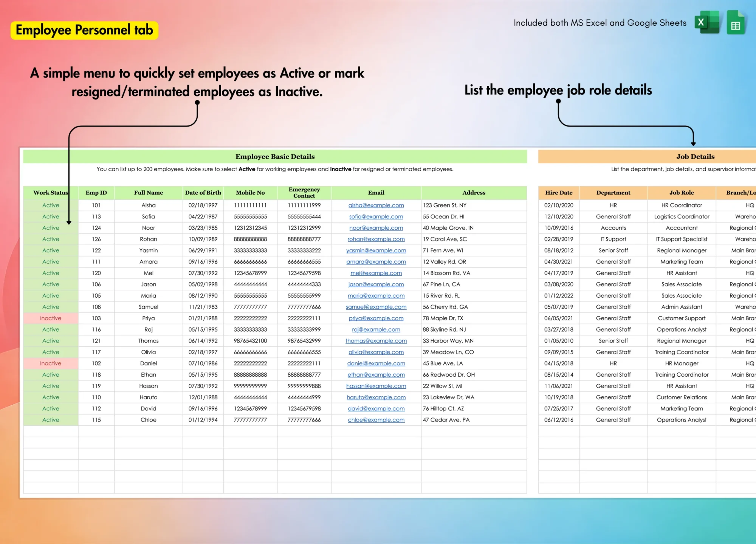Select job role IT Support Specialist
756x544 pixels.
(x=682, y=239)
